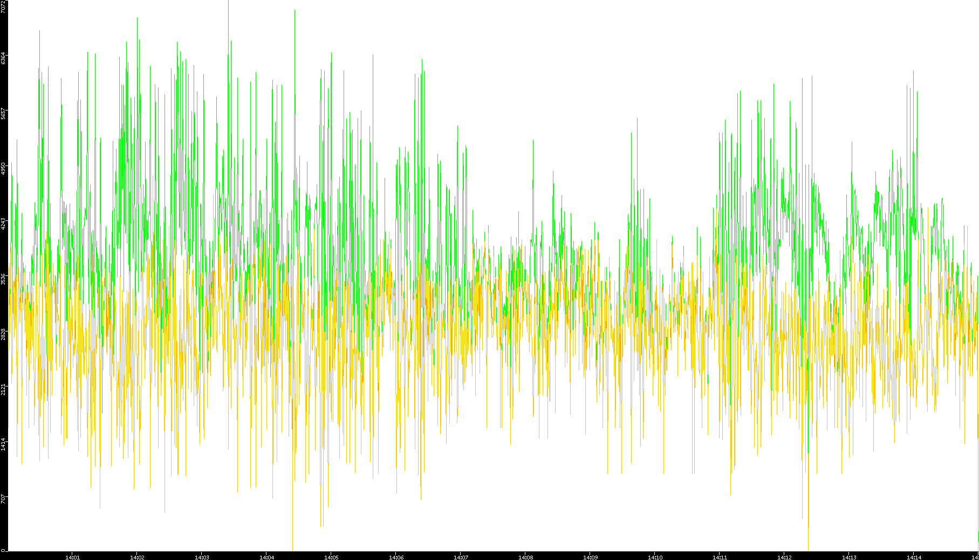Image resolution: width=979 pixels, height=560 pixels.
Task: Select the 14:14 time axis label
Action: (914, 557)
